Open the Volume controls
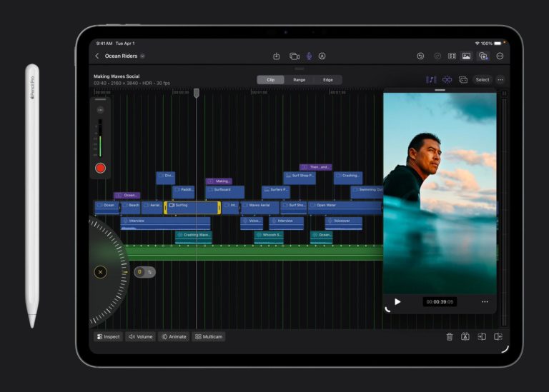 click(140, 336)
